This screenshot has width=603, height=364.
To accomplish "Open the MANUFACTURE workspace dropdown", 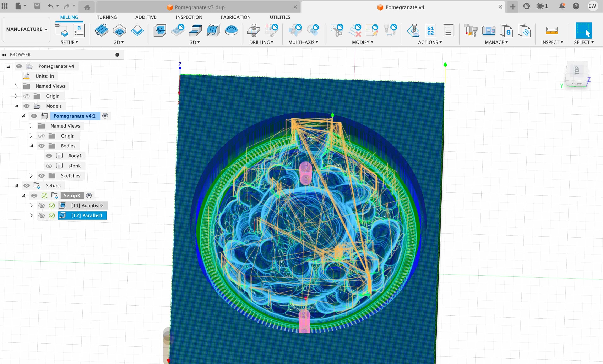I will pos(26,29).
